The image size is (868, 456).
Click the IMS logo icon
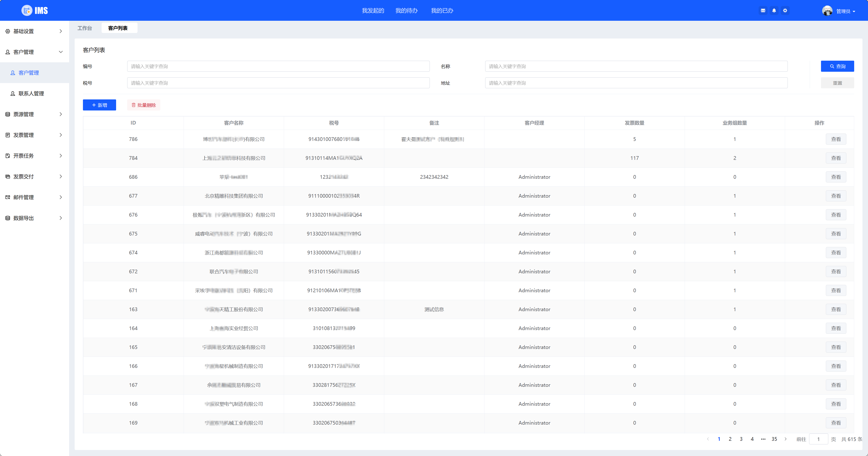pyautogui.click(x=27, y=10)
